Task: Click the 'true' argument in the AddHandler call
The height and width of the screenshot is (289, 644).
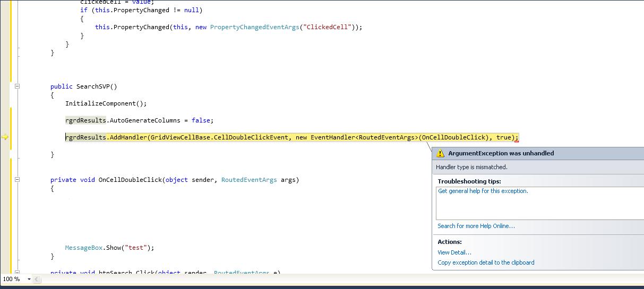Action: tap(504, 137)
